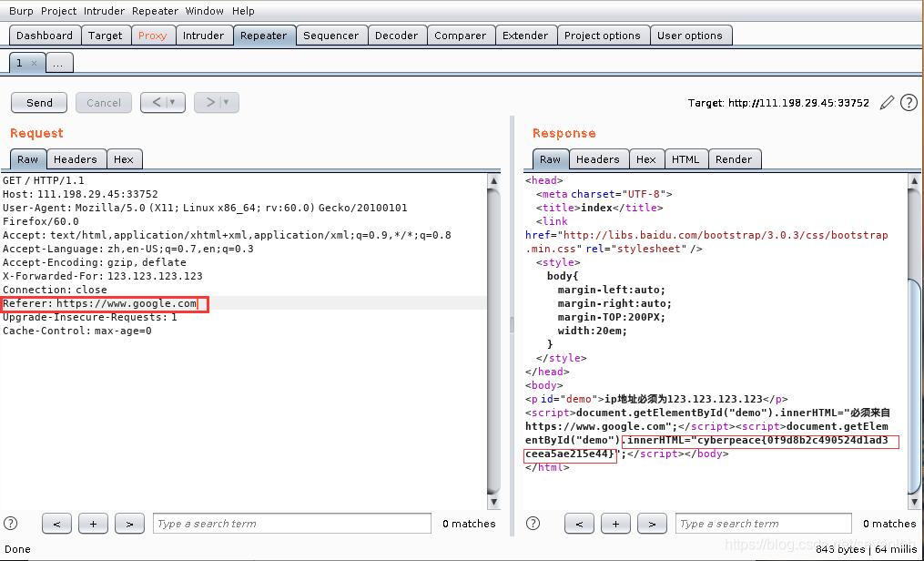Click the Cache-Control: max-age=0 line
The width and height of the screenshot is (924, 561).
76,331
